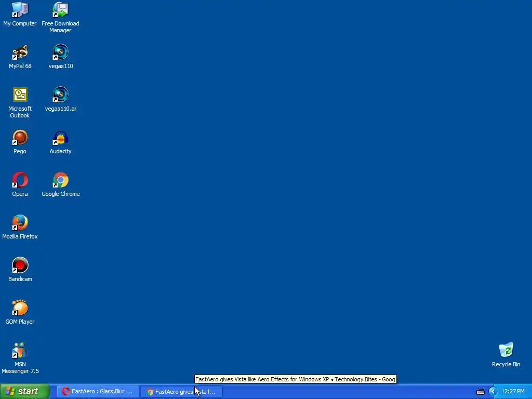Image resolution: width=532 pixels, height=399 pixels.
Task: Click the 12:27 PM taskbar clock
Action: 513,392
